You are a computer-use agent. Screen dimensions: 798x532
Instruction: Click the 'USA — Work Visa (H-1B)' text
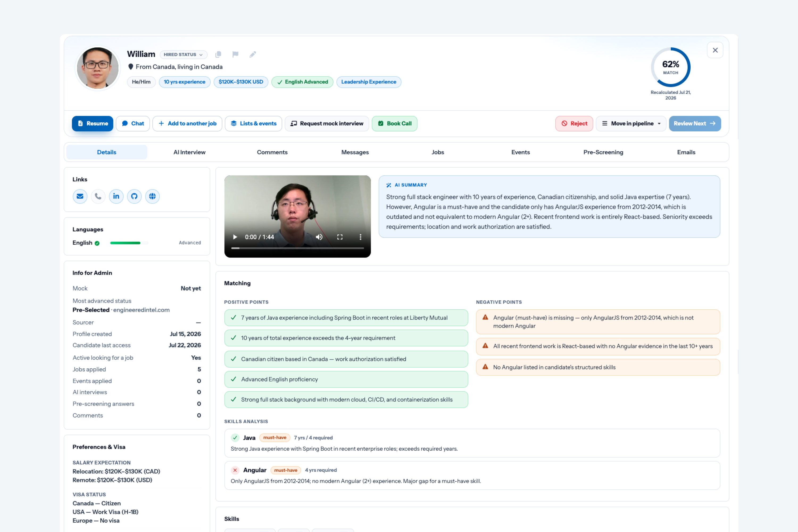pyautogui.click(x=106, y=512)
